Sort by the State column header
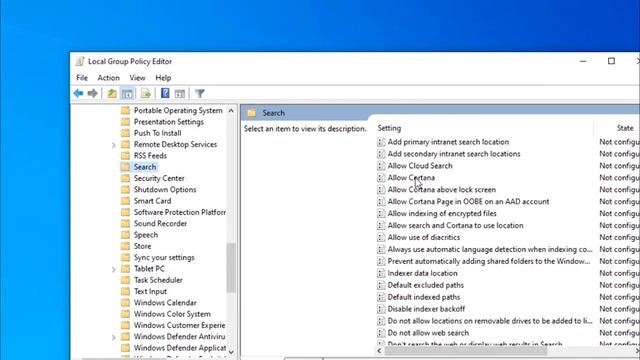Screen dimensions: 640x360 tap(625, 128)
